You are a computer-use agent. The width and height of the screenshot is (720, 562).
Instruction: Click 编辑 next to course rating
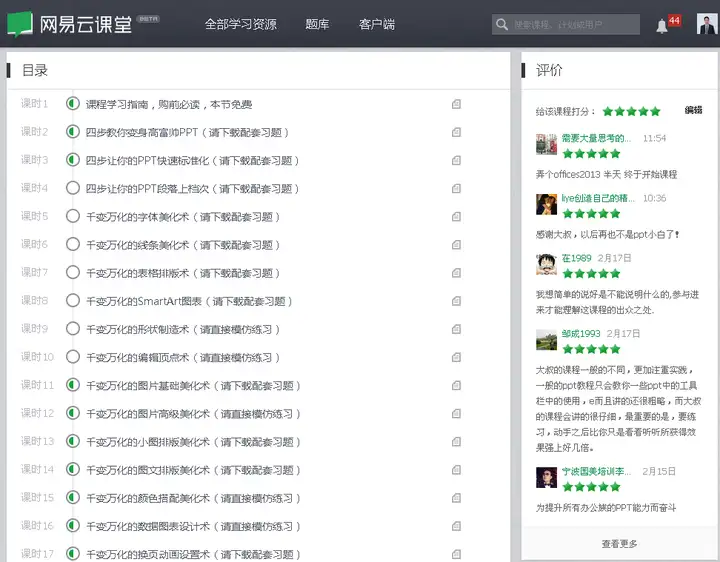click(693, 110)
